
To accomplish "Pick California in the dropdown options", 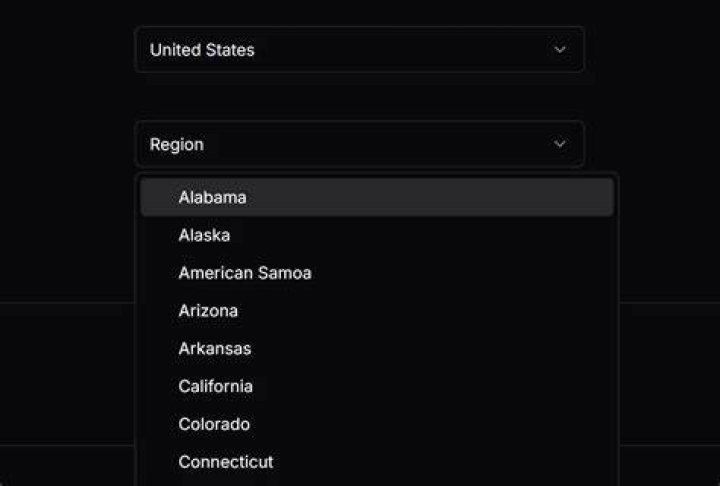I will (x=377, y=386).
